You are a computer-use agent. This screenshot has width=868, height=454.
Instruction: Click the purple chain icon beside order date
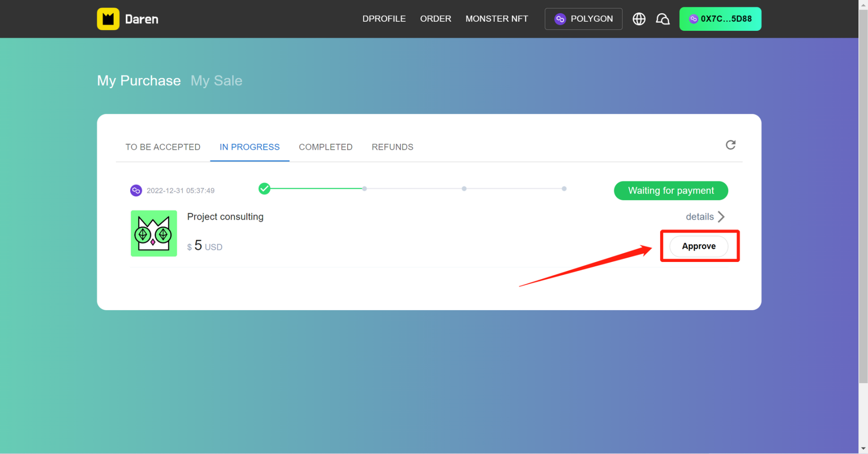[136, 191]
